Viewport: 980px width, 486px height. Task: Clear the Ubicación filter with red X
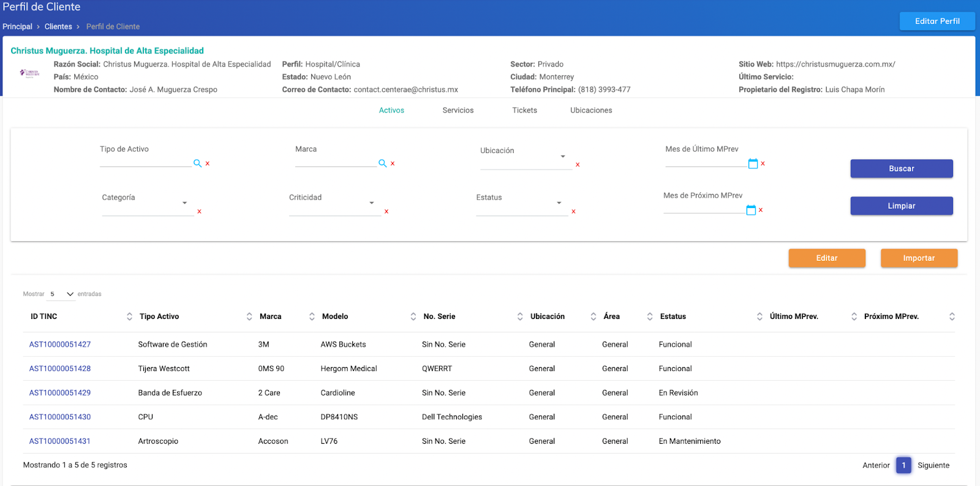(578, 165)
